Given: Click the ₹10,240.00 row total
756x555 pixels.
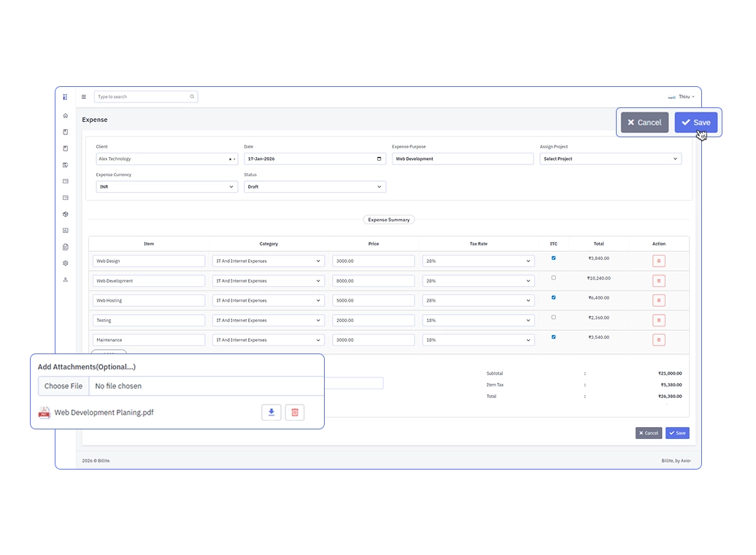Looking at the screenshot, I should [x=599, y=278].
